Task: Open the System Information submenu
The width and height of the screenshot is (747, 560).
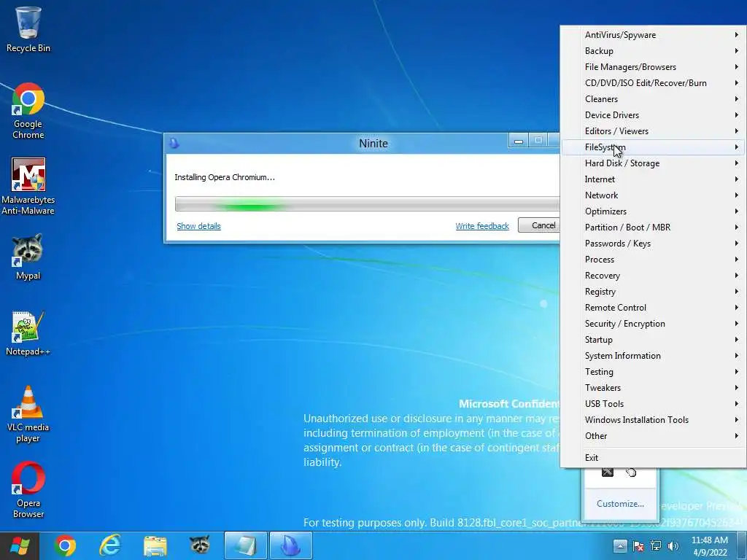Action: tap(652, 356)
